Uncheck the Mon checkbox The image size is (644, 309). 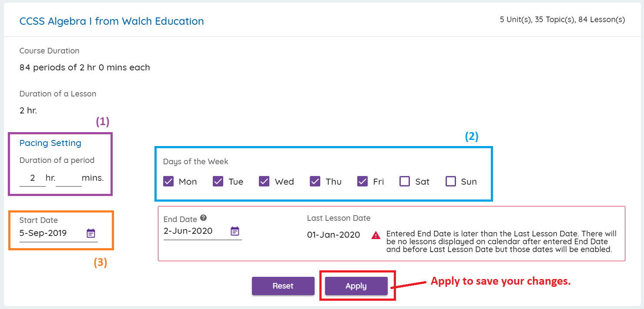(x=168, y=181)
